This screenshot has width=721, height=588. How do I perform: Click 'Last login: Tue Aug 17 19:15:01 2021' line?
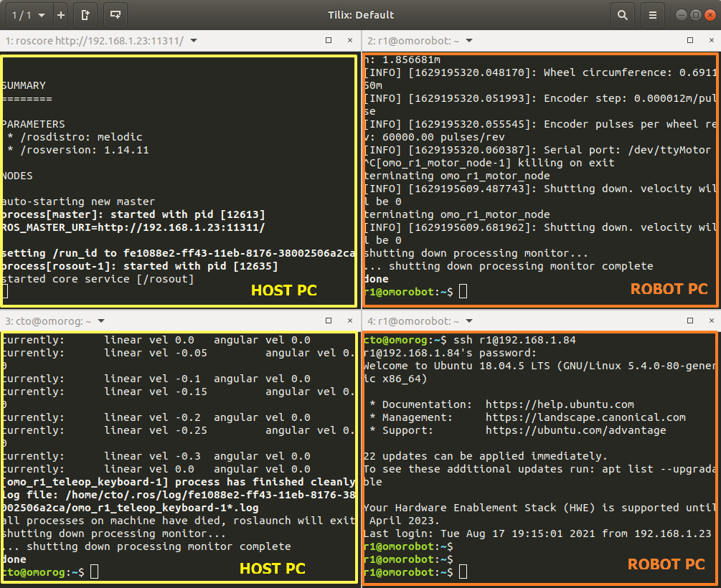pos(537,534)
